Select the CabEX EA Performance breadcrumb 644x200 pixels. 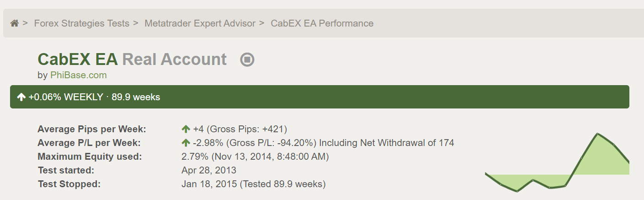[322, 23]
